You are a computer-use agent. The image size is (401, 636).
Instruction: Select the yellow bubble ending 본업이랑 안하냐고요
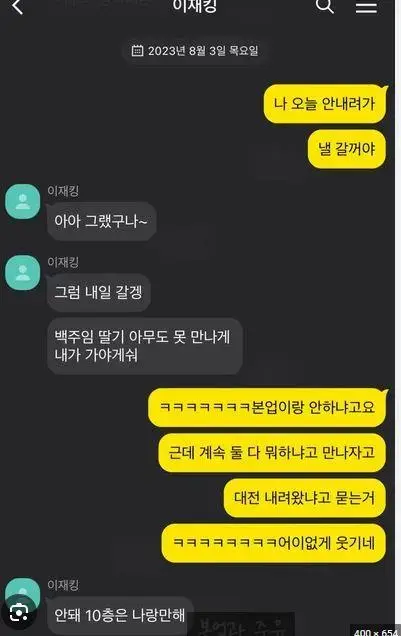pos(267,407)
